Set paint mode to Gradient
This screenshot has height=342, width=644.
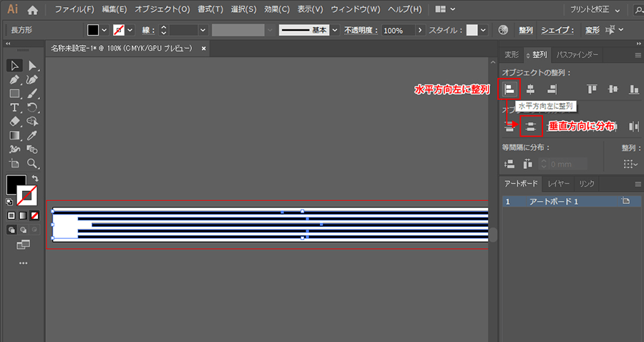click(x=23, y=215)
